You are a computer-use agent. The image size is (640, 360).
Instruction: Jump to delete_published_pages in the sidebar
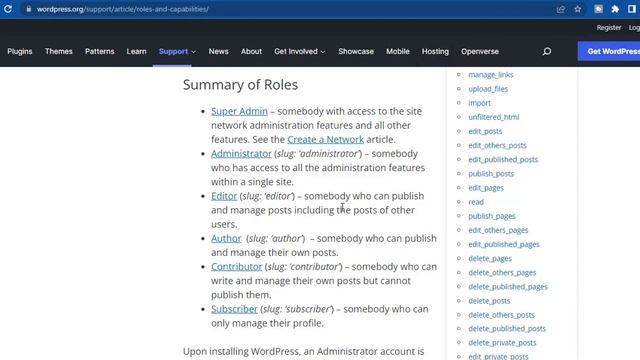(x=508, y=287)
